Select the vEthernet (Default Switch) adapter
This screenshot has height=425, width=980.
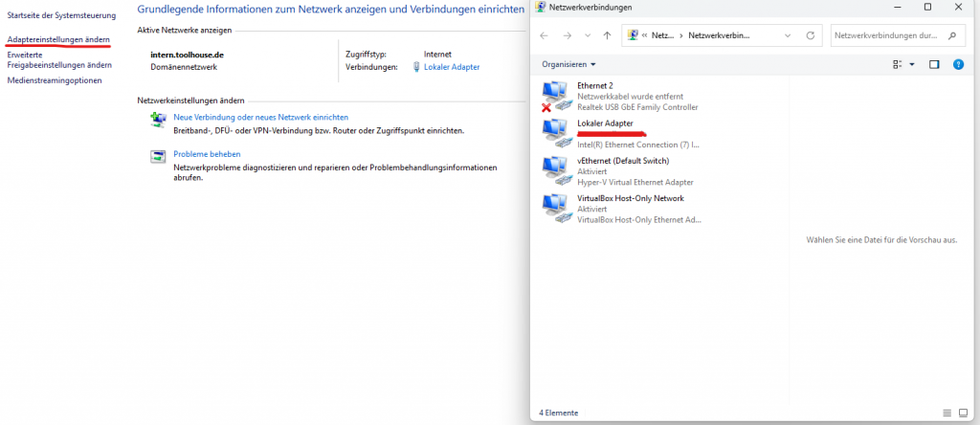tap(622, 161)
